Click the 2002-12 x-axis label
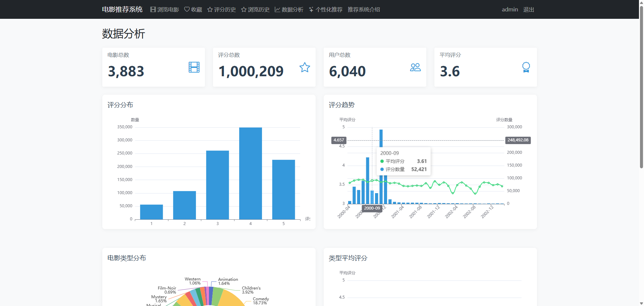Viewport: 644px width, 306px height. click(487, 212)
